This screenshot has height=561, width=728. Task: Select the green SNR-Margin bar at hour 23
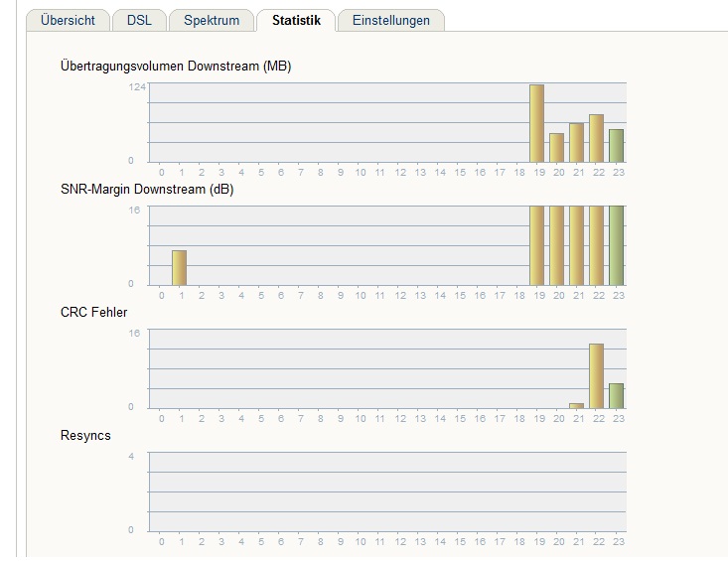click(x=616, y=245)
